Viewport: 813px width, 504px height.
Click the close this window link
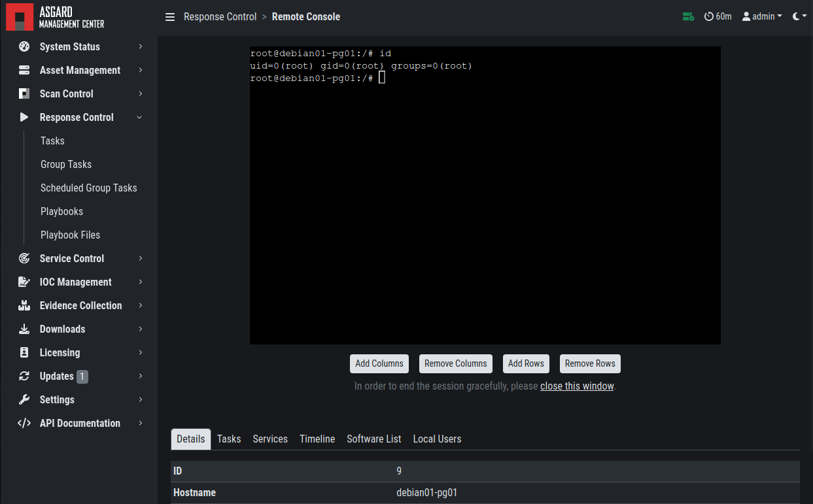(577, 386)
